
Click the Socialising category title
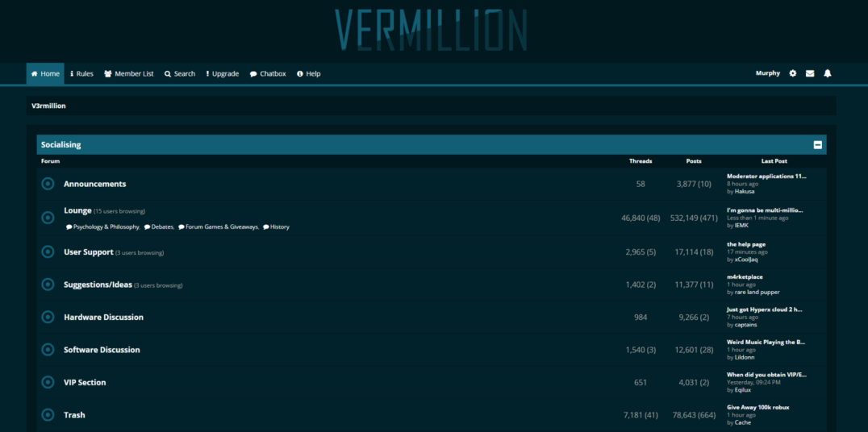[61, 145]
